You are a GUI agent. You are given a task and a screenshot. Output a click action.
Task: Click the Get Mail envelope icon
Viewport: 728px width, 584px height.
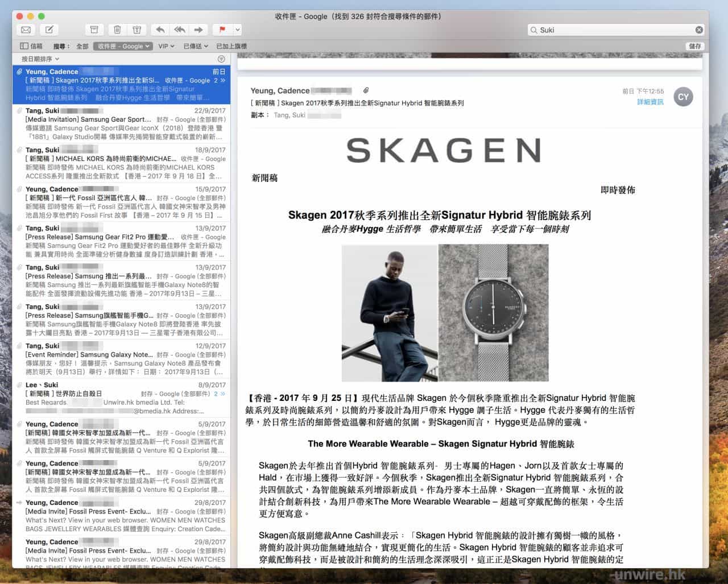coord(26,30)
